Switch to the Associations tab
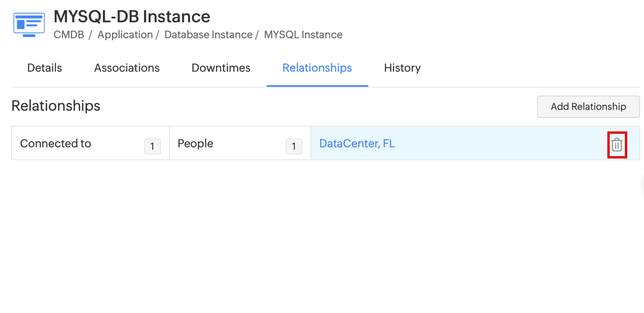The height and width of the screenshot is (313, 644). [x=127, y=68]
